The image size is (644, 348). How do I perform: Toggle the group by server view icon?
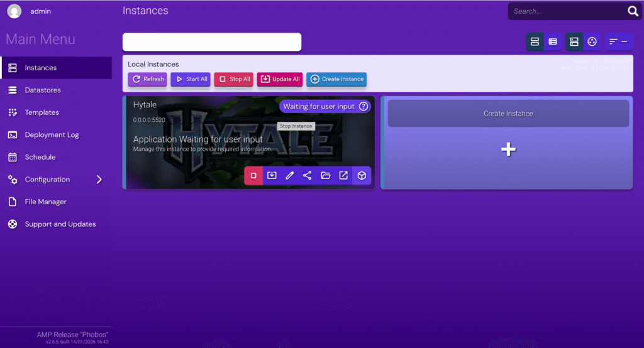[574, 41]
